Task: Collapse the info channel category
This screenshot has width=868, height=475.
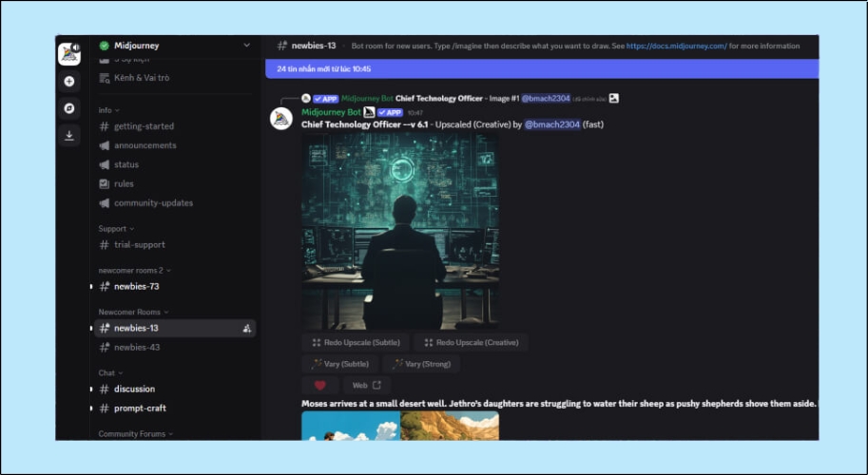Action: (106, 110)
